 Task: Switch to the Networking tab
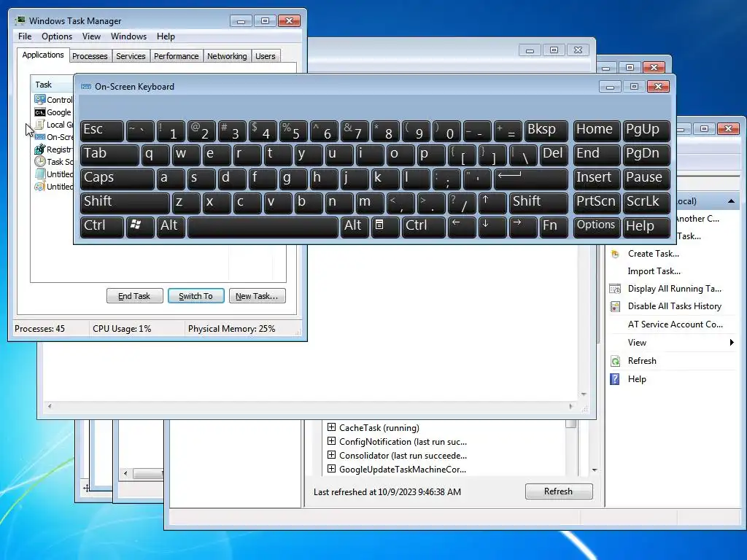(228, 56)
